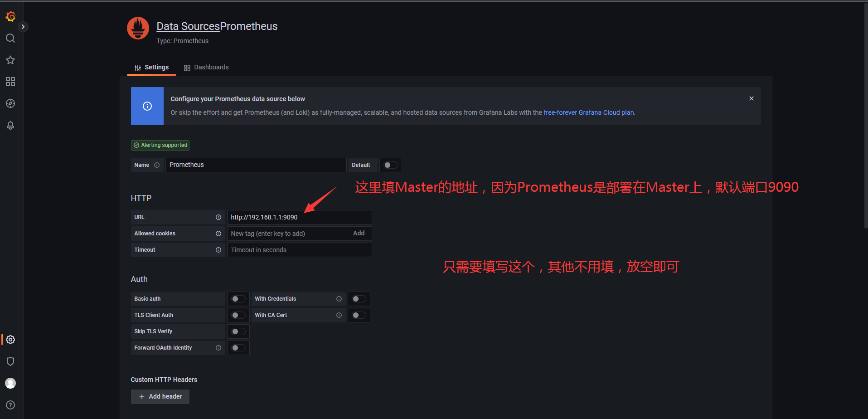Open the Explore compass icon
The image size is (868, 419).
coord(10,103)
